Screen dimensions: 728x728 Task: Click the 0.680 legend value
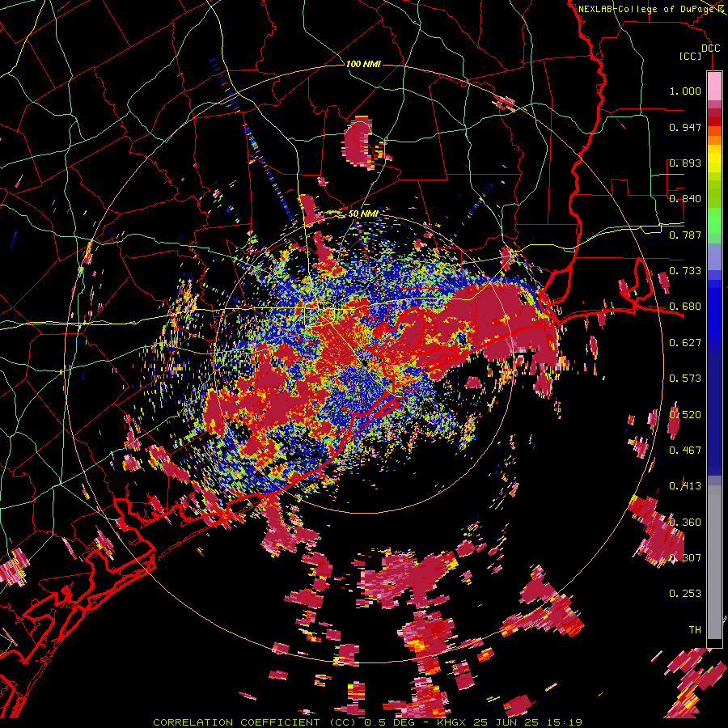point(685,307)
